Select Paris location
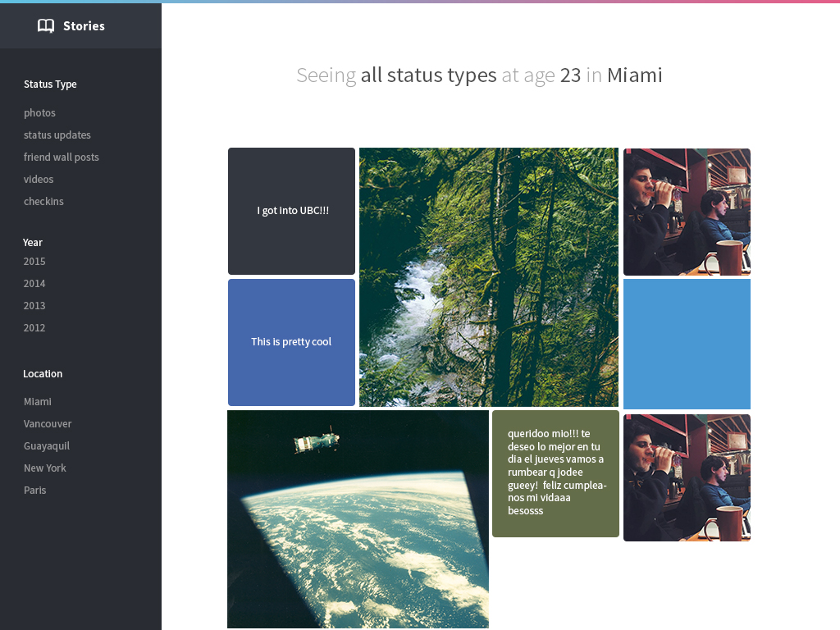Viewport: 840px width, 630px height. 34,491
